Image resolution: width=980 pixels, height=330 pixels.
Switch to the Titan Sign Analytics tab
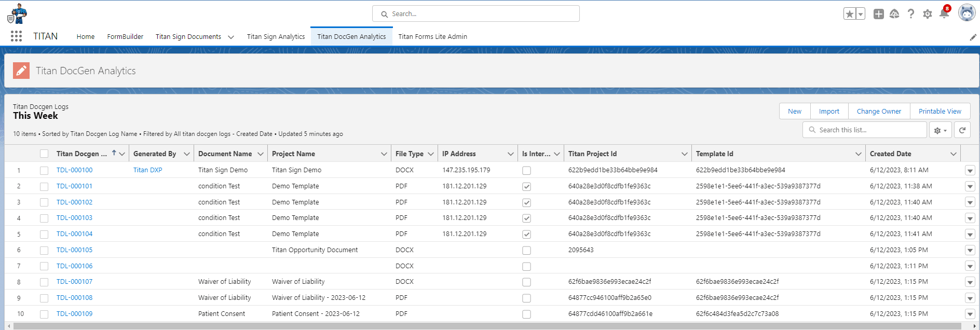click(276, 37)
